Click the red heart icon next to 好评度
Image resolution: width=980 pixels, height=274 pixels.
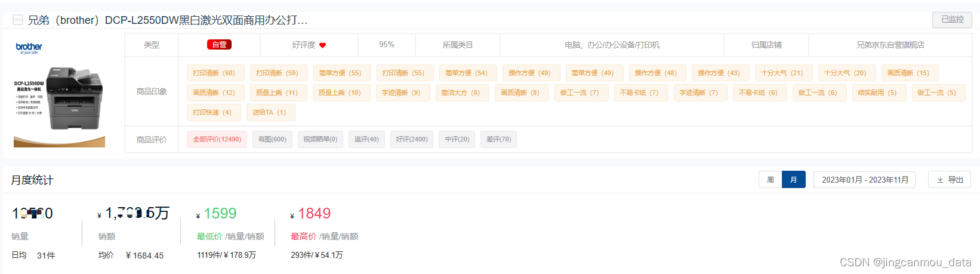(323, 45)
